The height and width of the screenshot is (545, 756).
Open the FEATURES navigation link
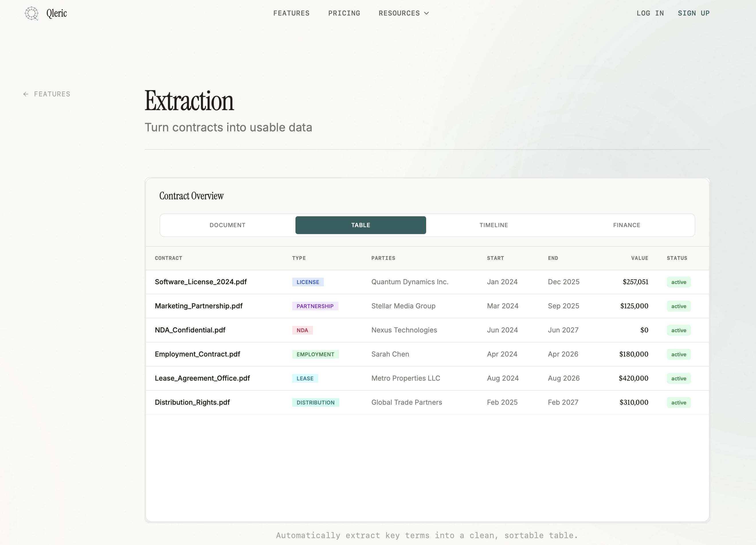coord(291,13)
